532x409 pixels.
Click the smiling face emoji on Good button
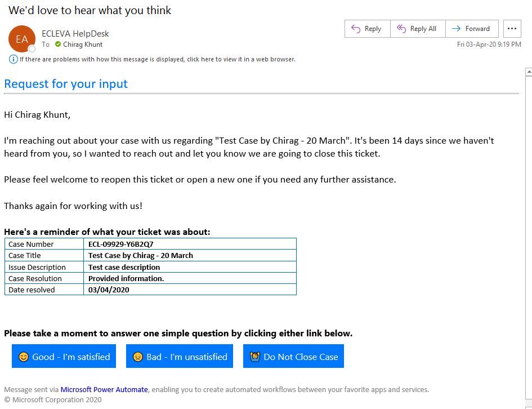pyautogui.click(x=24, y=357)
